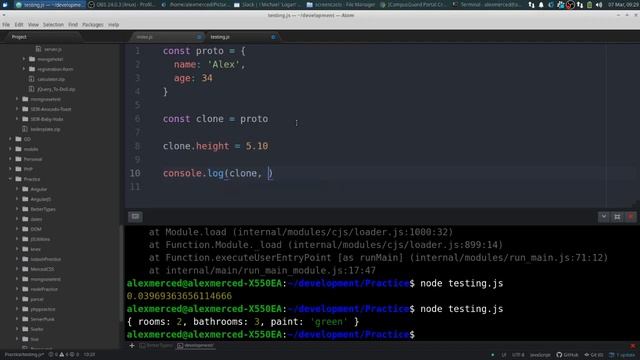Open the File menu
This screenshot has height=360, width=640.
click(6, 25)
